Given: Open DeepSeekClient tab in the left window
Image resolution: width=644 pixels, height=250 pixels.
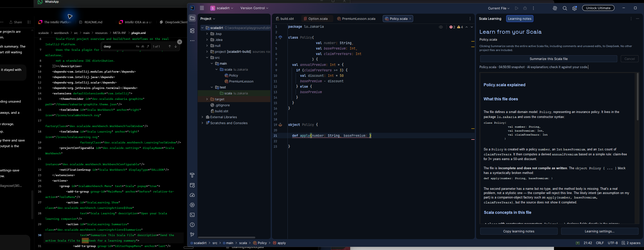Looking at the screenshot, I should tap(173, 22).
